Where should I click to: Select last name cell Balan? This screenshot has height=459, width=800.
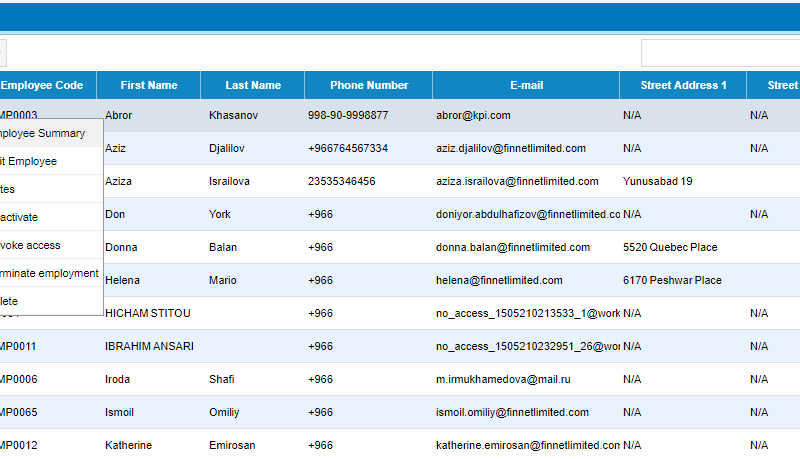223,247
